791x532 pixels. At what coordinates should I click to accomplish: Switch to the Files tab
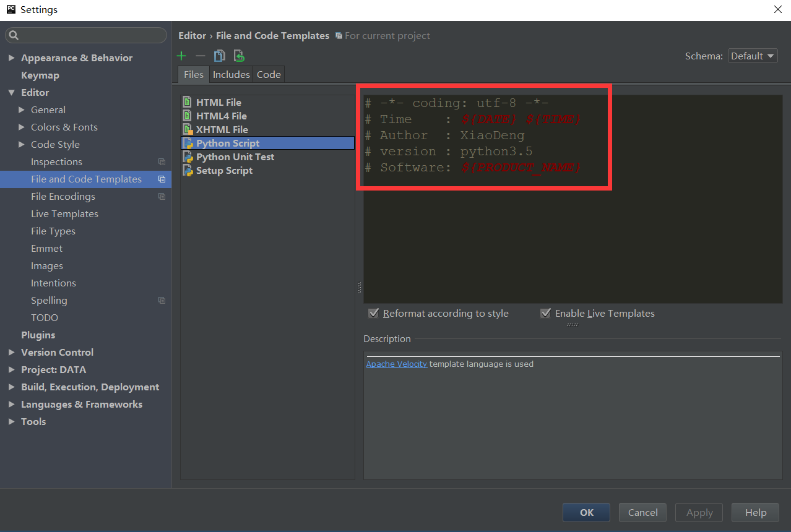pos(194,74)
